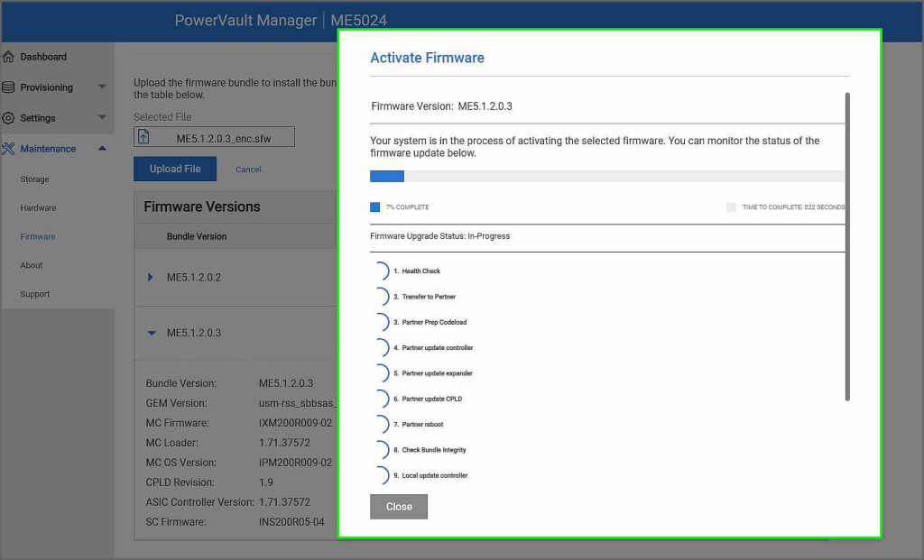This screenshot has height=560, width=924.
Task: Open the Storage maintenance page
Action: click(35, 179)
